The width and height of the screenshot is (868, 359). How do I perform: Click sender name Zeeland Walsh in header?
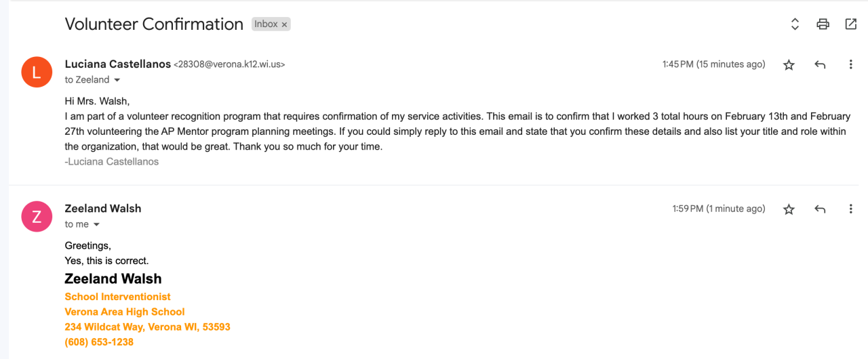pyautogui.click(x=103, y=209)
